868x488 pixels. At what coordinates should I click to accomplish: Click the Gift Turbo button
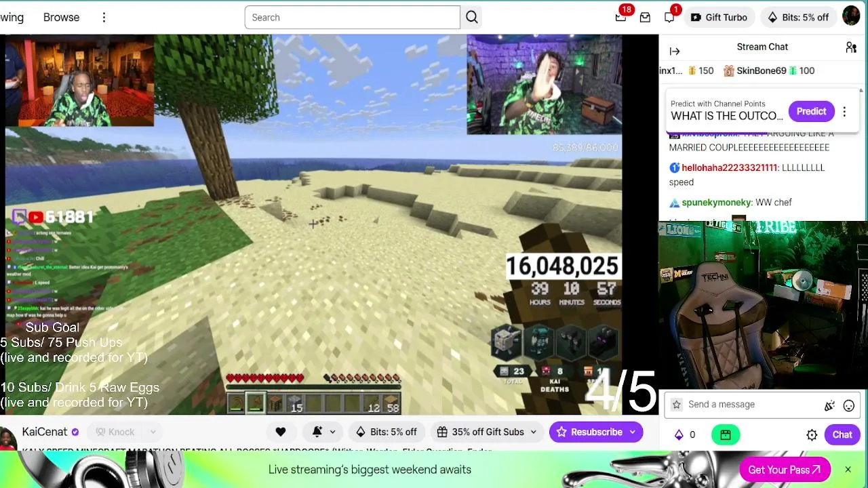click(719, 18)
